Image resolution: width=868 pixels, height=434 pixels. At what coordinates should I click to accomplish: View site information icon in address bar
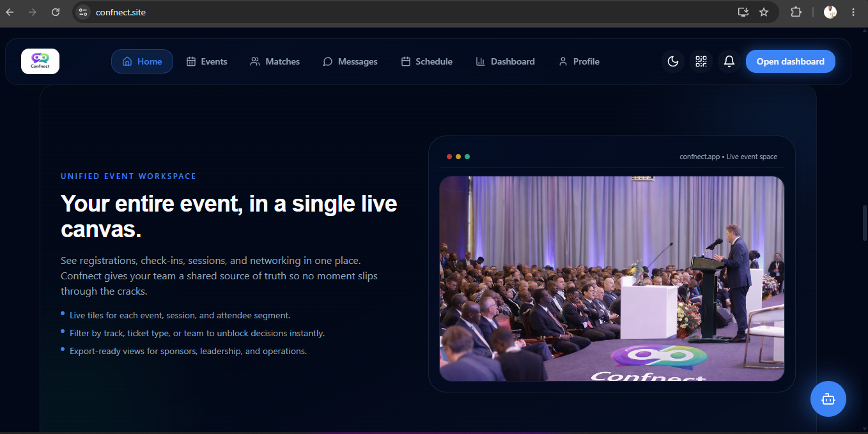82,12
